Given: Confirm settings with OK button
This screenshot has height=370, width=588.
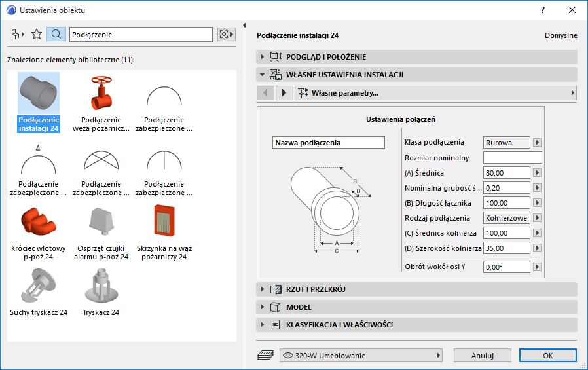Looking at the screenshot, I should point(548,356).
